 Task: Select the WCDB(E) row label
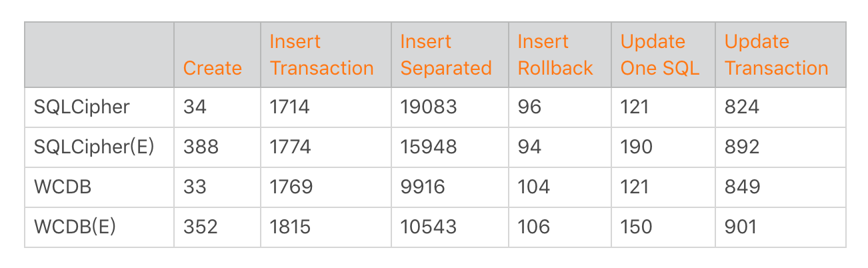point(75,227)
